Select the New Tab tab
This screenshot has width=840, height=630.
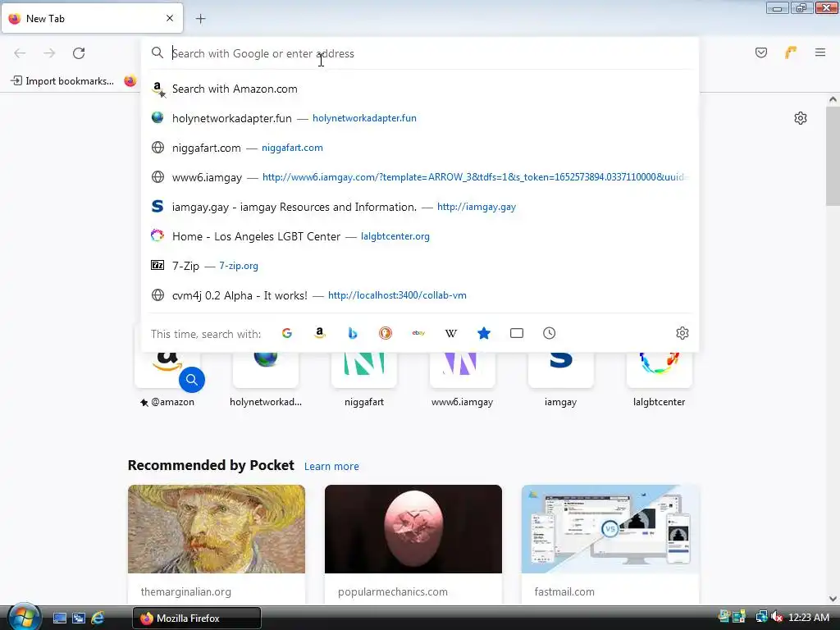point(92,19)
